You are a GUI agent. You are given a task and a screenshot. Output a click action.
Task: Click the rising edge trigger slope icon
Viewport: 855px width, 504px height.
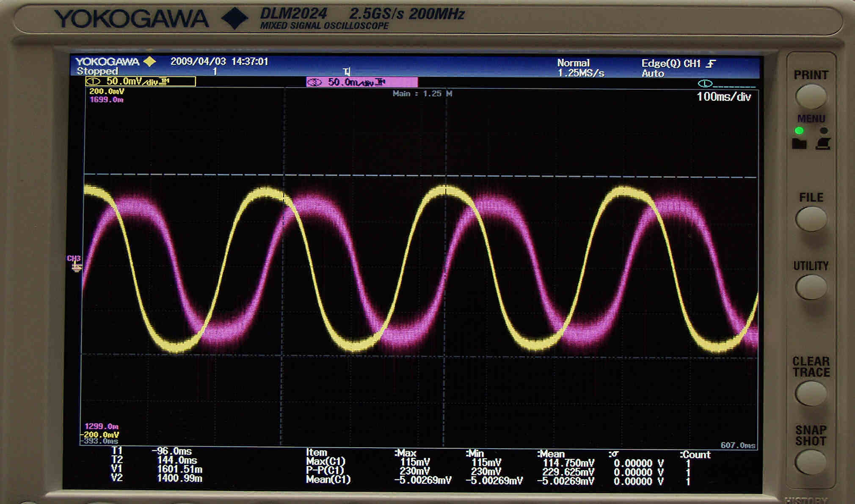coord(711,64)
